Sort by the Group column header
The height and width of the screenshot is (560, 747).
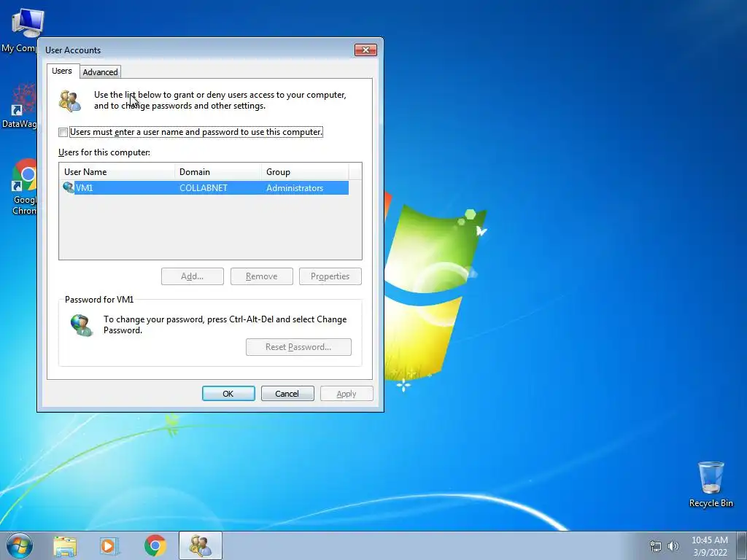point(305,172)
